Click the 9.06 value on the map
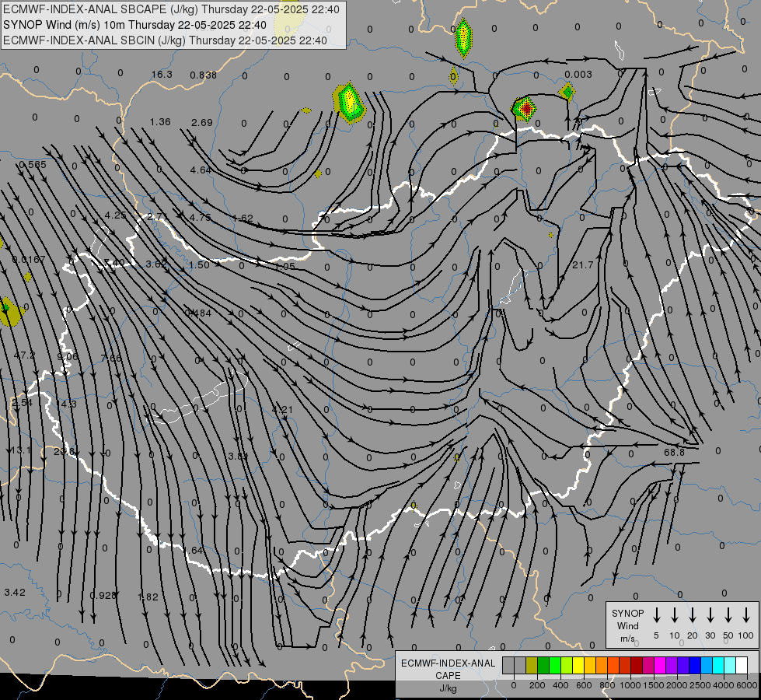The height and width of the screenshot is (700, 761). 68,357
